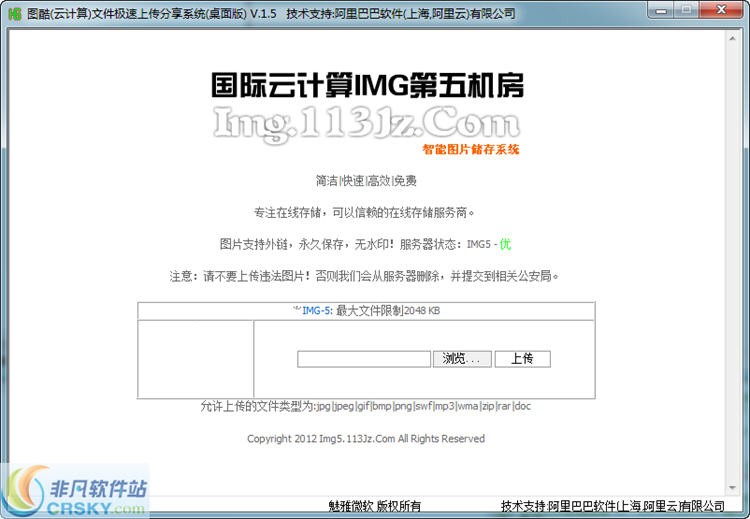This screenshot has height=519, width=750.
Task: Close the upload application window
Action: 721,10
